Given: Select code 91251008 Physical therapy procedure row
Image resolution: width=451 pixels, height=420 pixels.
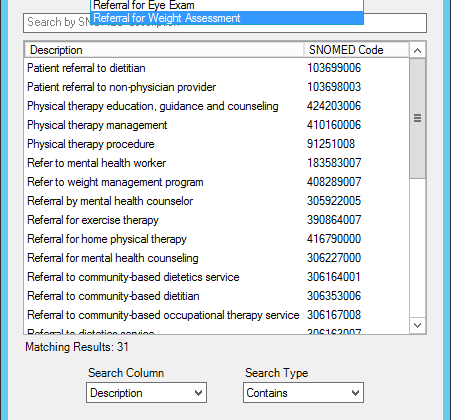Looking at the screenshot, I should click(x=217, y=144).
